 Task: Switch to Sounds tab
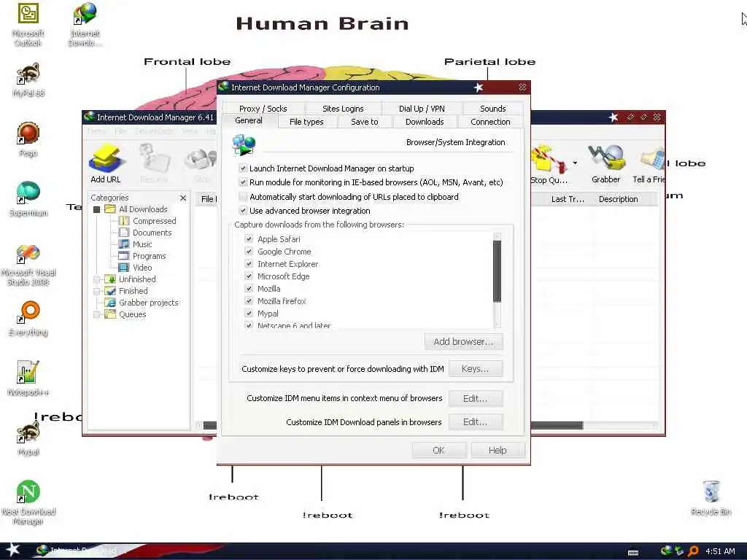click(x=492, y=109)
